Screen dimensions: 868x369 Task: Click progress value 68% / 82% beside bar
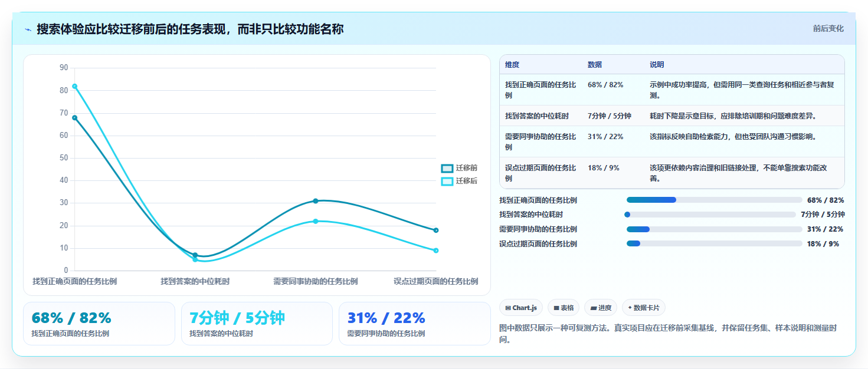(x=826, y=200)
